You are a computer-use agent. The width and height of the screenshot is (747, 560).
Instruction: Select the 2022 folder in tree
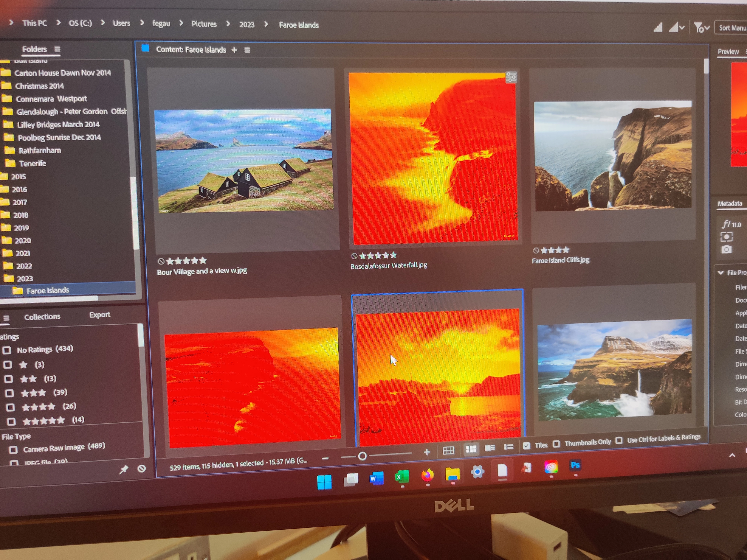point(24,266)
